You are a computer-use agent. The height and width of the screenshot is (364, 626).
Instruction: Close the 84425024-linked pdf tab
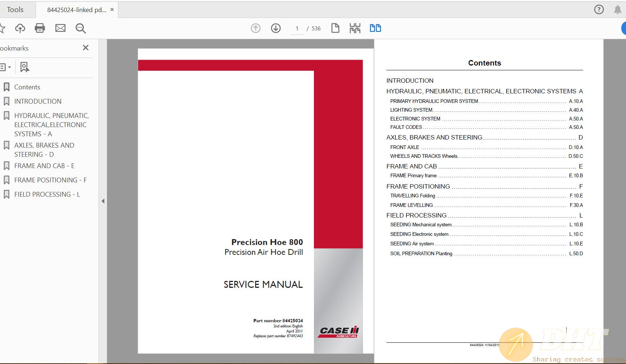(x=112, y=10)
